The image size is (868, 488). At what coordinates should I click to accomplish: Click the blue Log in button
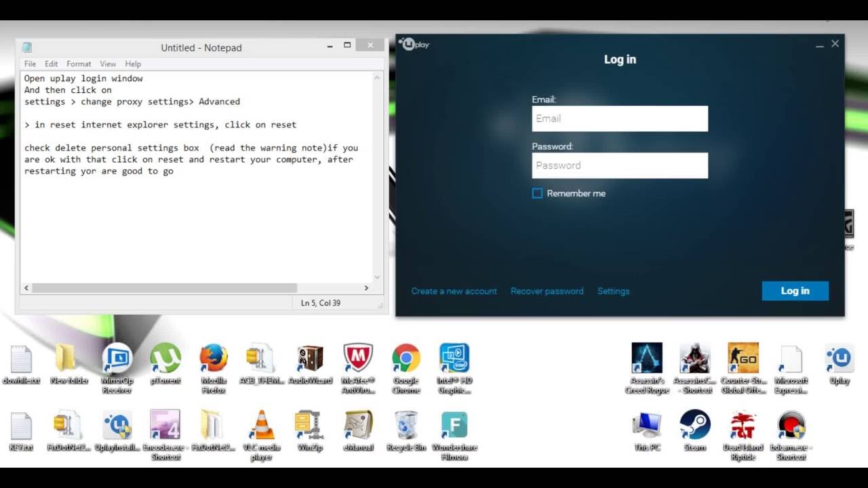(795, 291)
